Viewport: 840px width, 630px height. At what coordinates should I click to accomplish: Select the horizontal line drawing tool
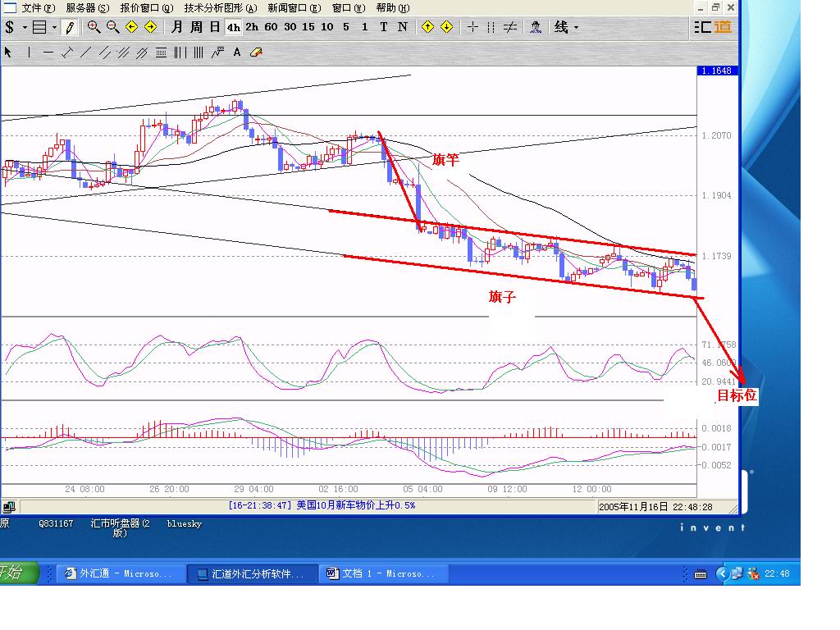[48, 52]
